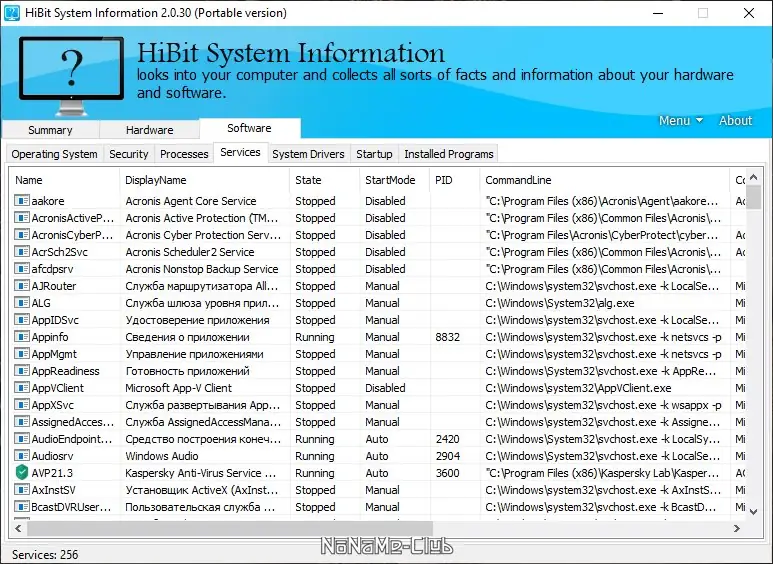
Task: Click the horizontal scrollbar right arrow
Action: click(737, 529)
